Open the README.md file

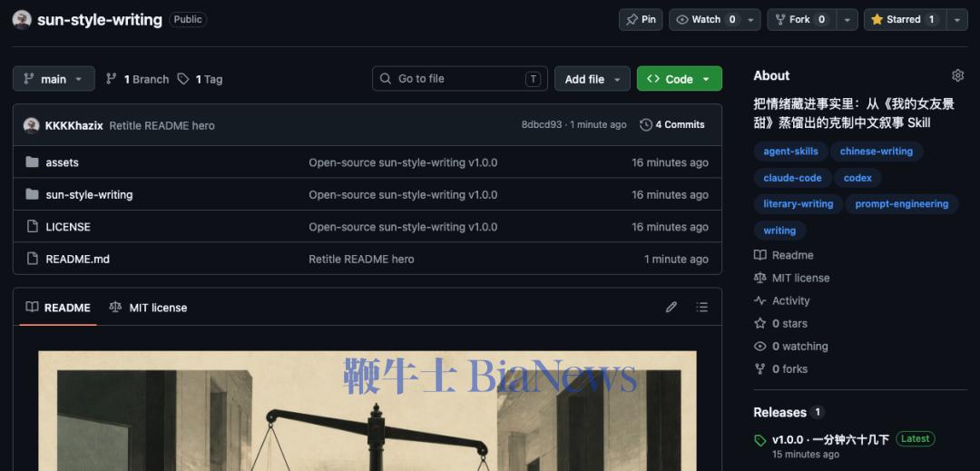pyautogui.click(x=77, y=259)
